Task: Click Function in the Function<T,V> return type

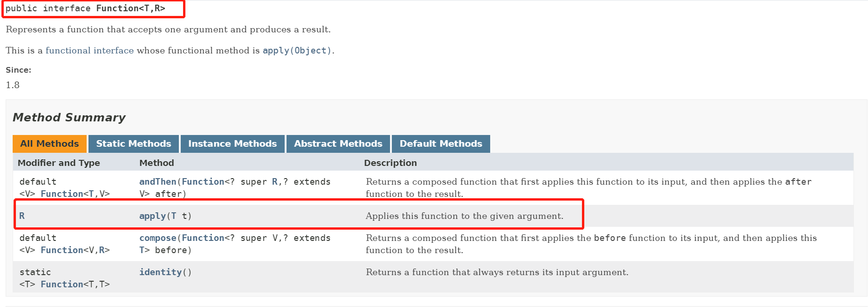Action: pyautogui.click(x=62, y=194)
